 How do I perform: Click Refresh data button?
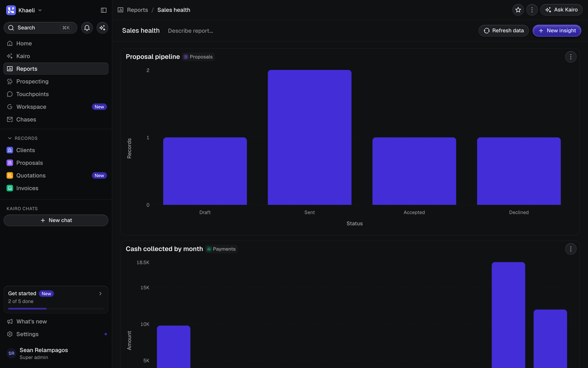(x=503, y=31)
